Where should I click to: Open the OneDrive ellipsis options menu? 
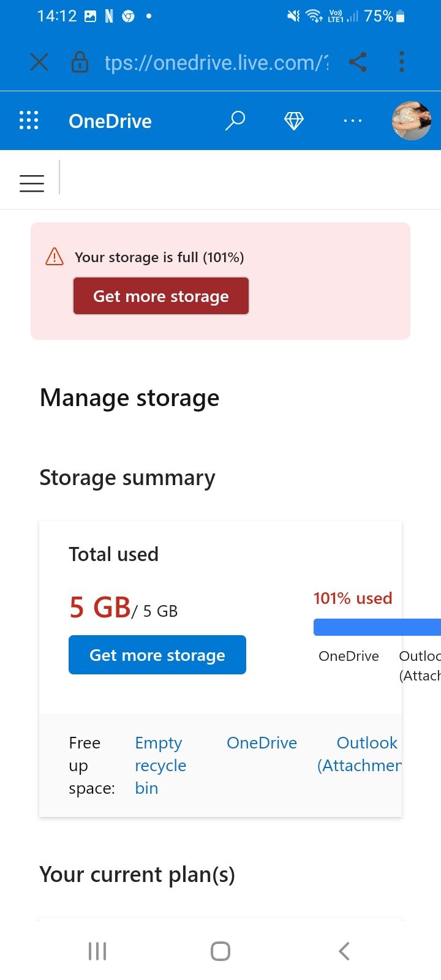(352, 121)
